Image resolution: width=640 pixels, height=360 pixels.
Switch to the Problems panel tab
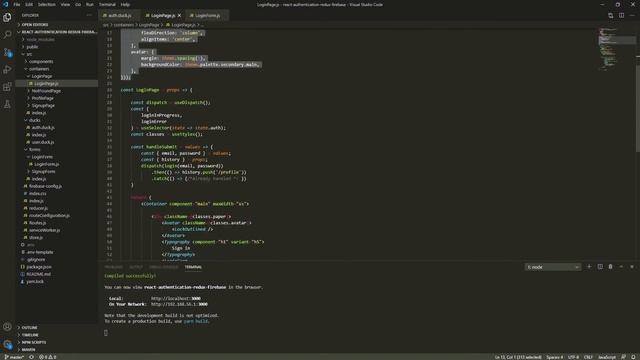(113, 267)
